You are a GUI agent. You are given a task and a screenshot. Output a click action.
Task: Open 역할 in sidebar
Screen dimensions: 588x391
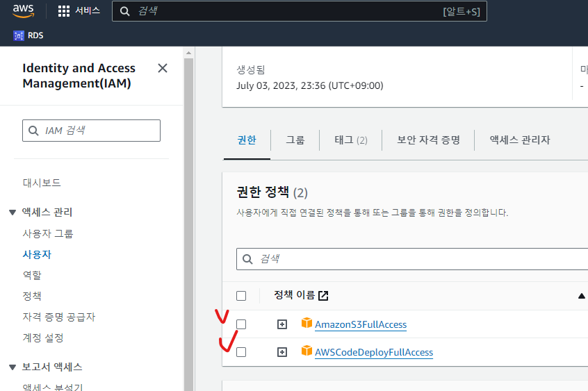pos(32,275)
